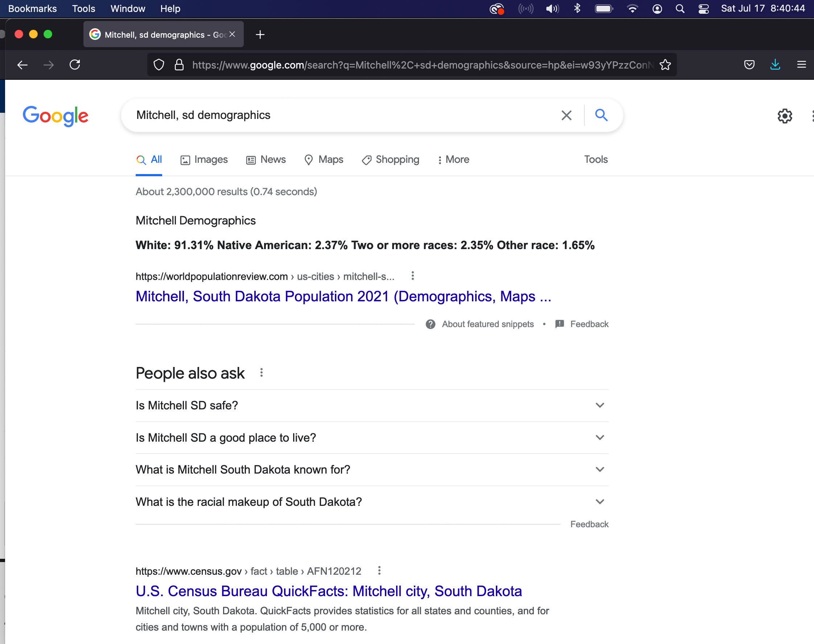The height and width of the screenshot is (644, 814).
Task: Click the browser forward arrow
Action: pyautogui.click(x=49, y=65)
